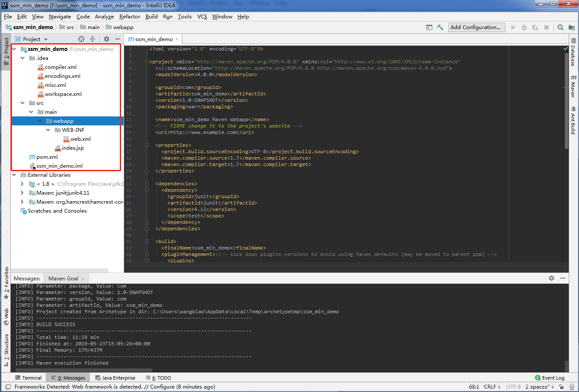Expand Maven: junit:junit:4.11 library
The width and height of the screenshot is (579, 392).
click(22, 193)
